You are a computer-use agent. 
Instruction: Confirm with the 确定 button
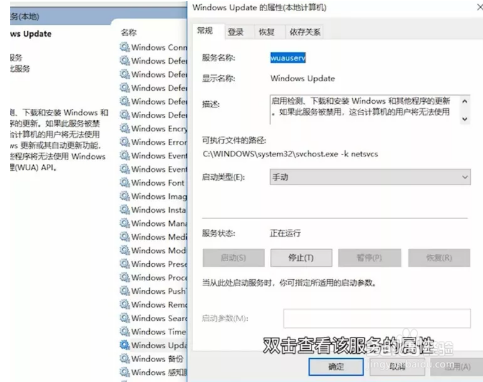coord(336,367)
